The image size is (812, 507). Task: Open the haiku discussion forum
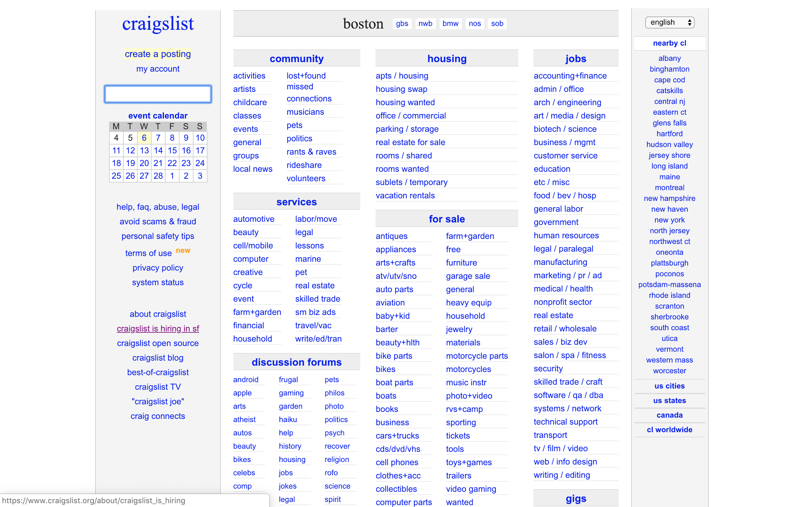288,420
